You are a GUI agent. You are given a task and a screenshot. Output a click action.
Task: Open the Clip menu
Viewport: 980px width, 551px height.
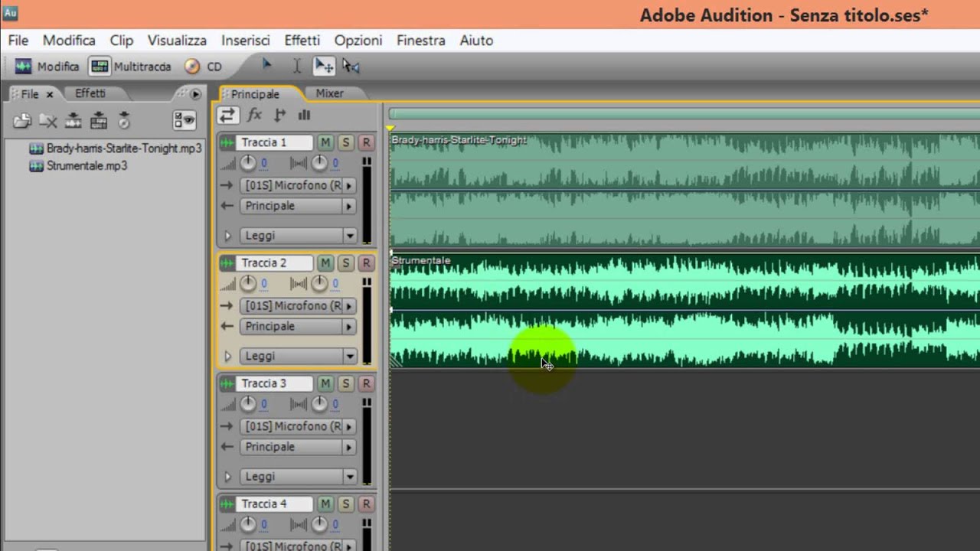click(122, 41)
